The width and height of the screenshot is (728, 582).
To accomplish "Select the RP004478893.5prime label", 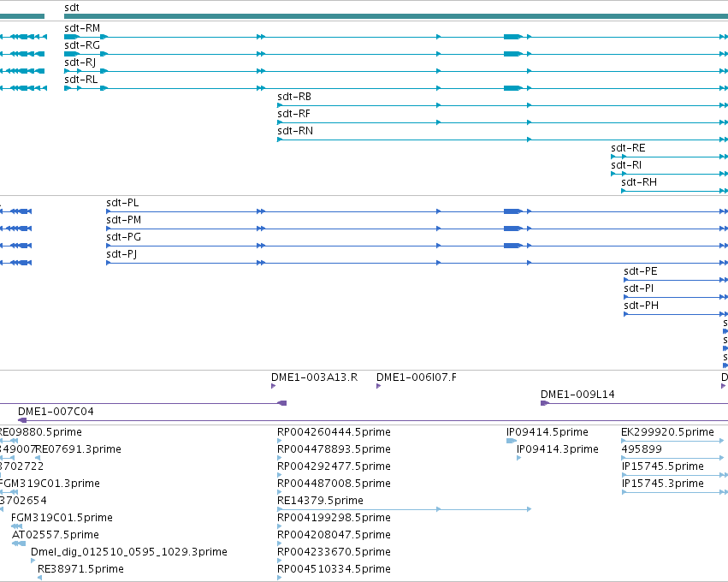I will coord(334,449).
